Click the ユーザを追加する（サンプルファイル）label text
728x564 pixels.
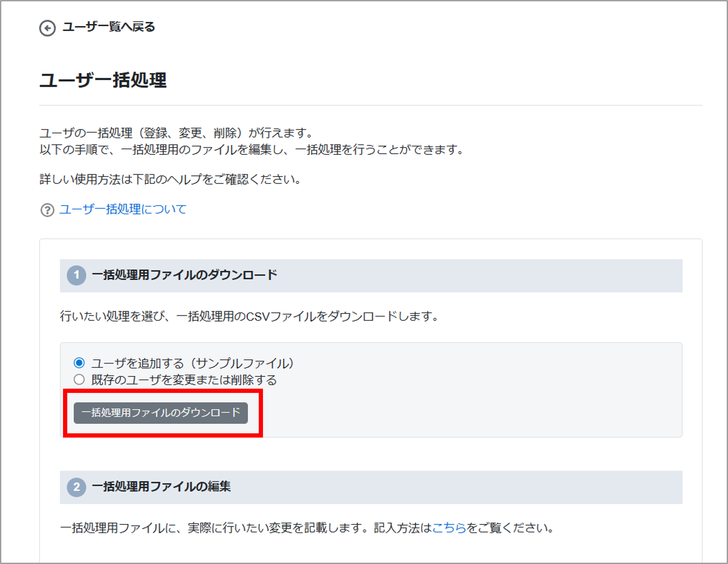click(192, 363)
